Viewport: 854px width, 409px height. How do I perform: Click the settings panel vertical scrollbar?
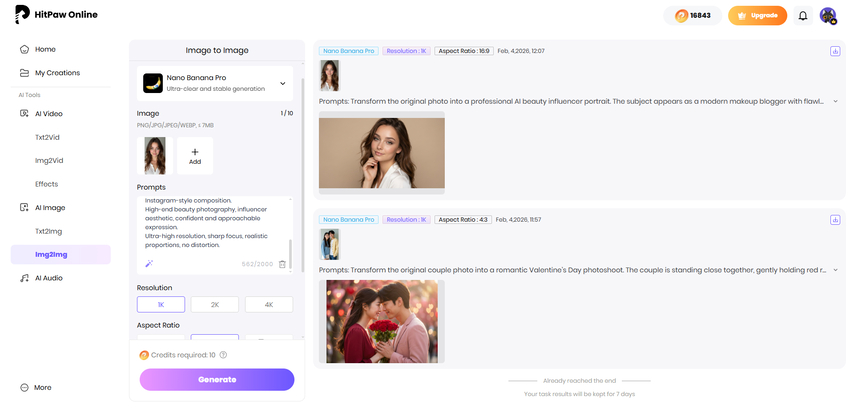click(303, 174)
